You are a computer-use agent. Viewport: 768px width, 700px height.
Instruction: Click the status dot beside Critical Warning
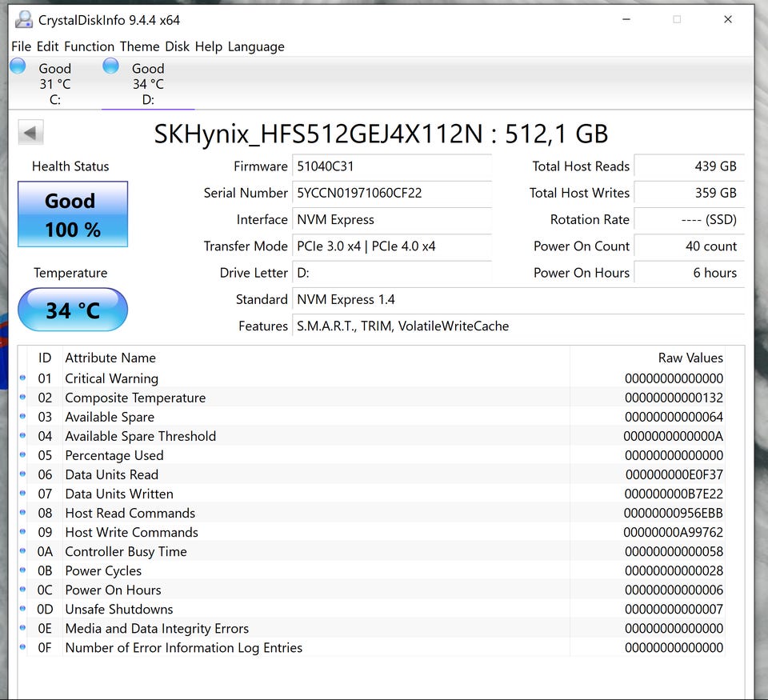22,378
